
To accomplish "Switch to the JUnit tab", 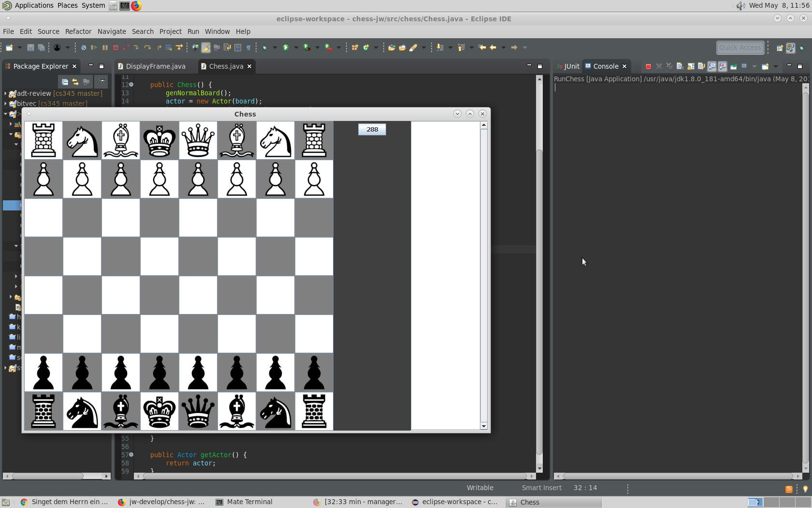I will [567, 66].
